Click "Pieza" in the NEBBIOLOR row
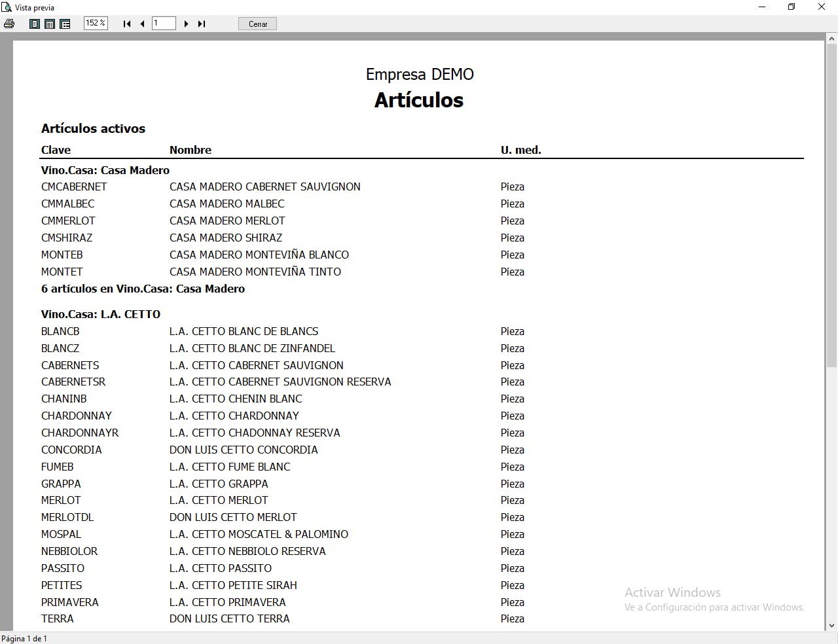Image resolution: width=838 pixels, height=644 pixels. (x=513, y=551)
